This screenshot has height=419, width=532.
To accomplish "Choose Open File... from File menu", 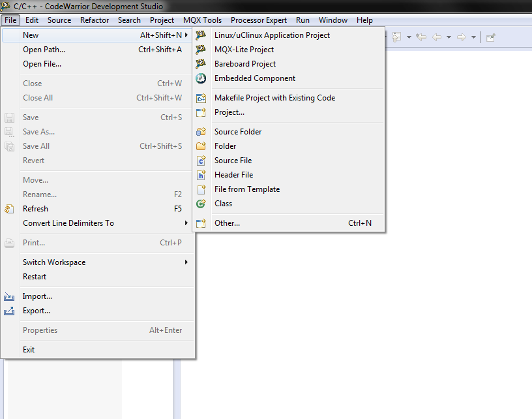I will click(98, 64).
